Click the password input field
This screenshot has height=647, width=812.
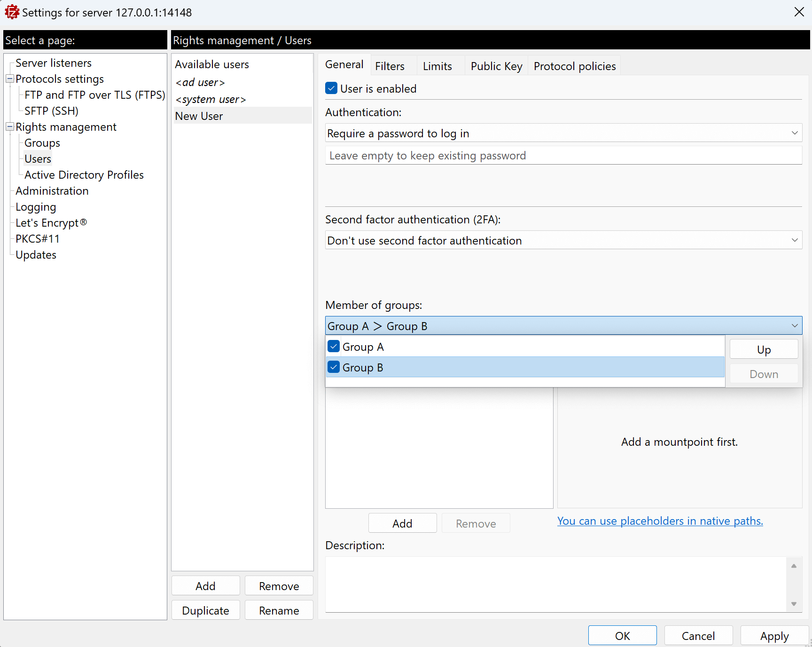pos(563,156)
